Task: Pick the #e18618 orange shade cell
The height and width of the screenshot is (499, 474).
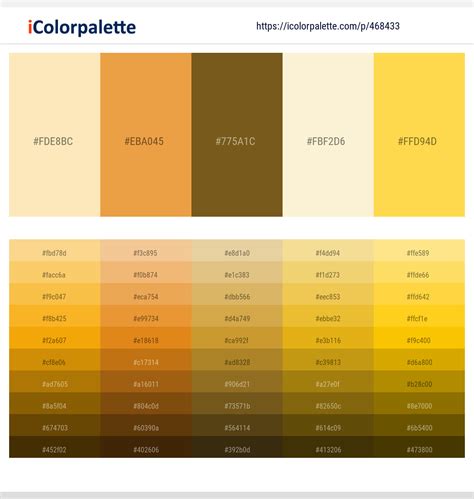Action: pos(146,338)
